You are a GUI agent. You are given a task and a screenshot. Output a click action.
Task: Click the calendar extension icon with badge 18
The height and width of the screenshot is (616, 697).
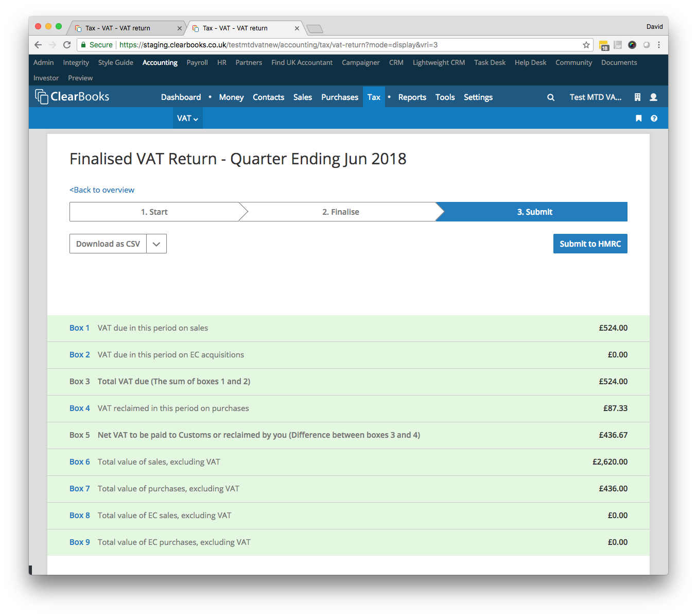(x=604, y=45)
